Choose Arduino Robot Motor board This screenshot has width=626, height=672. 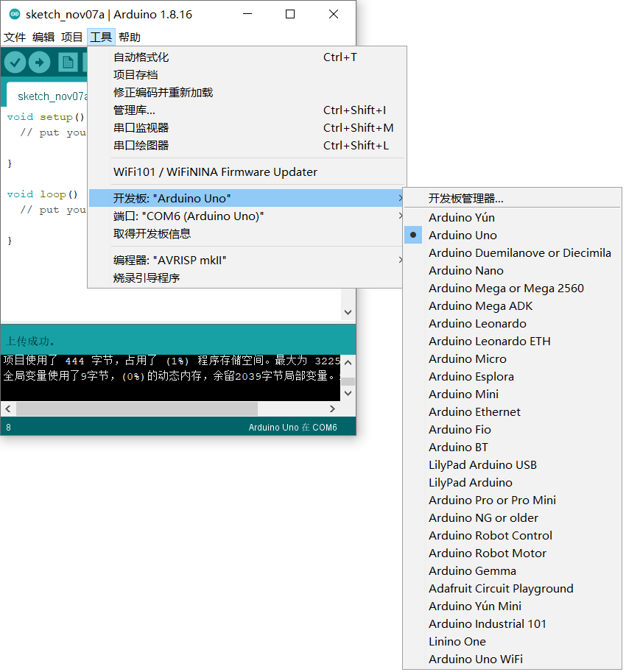click(x=513, y=553)
